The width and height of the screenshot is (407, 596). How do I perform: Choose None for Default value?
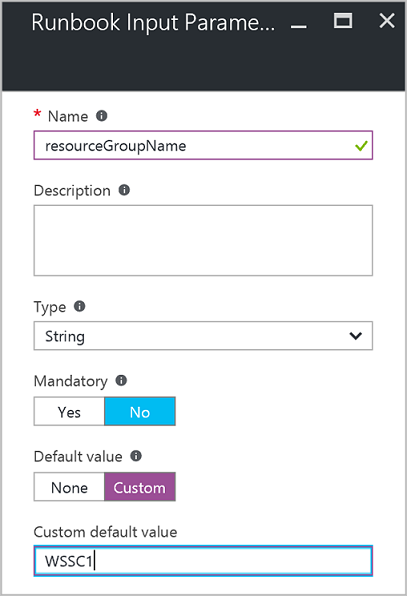[x=69, y=487]
